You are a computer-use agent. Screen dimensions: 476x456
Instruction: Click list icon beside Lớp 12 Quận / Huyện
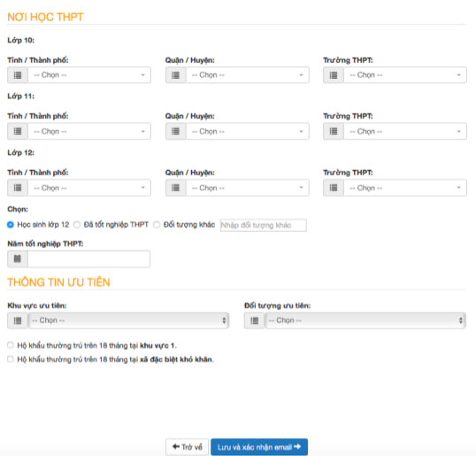175,188
